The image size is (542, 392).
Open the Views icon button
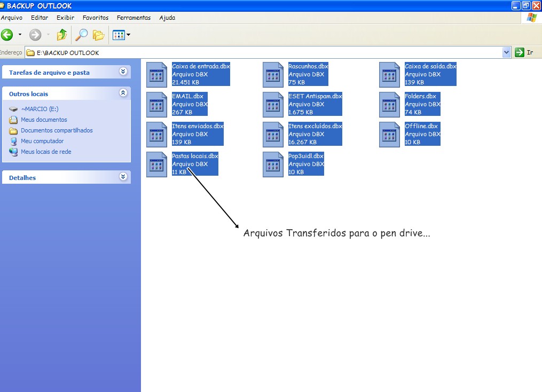pyautogui.click(x=119, y=35)
